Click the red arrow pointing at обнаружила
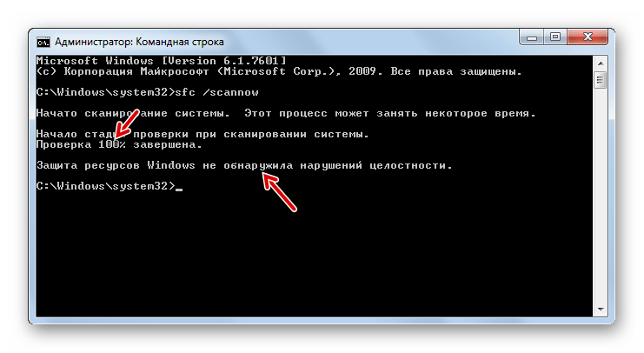 279,192
